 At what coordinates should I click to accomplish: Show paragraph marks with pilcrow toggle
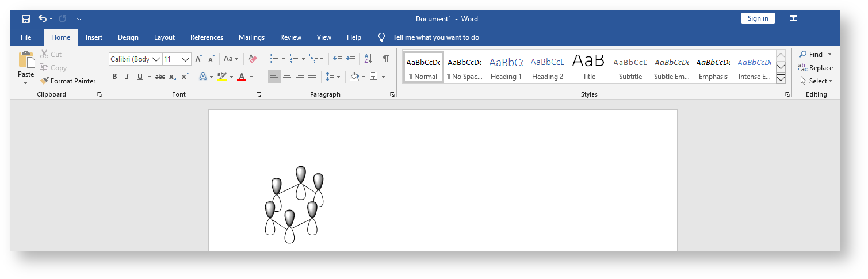(x=386, y=59)
